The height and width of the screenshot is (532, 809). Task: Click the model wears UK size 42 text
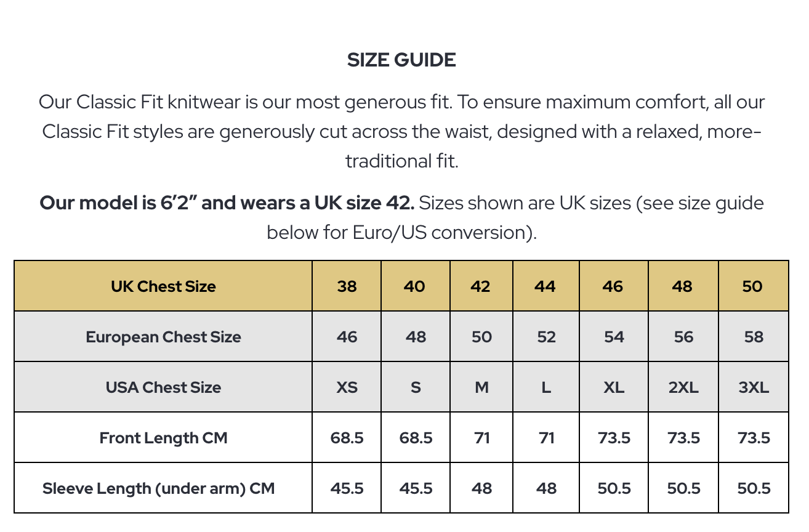[x=227, y=203]
